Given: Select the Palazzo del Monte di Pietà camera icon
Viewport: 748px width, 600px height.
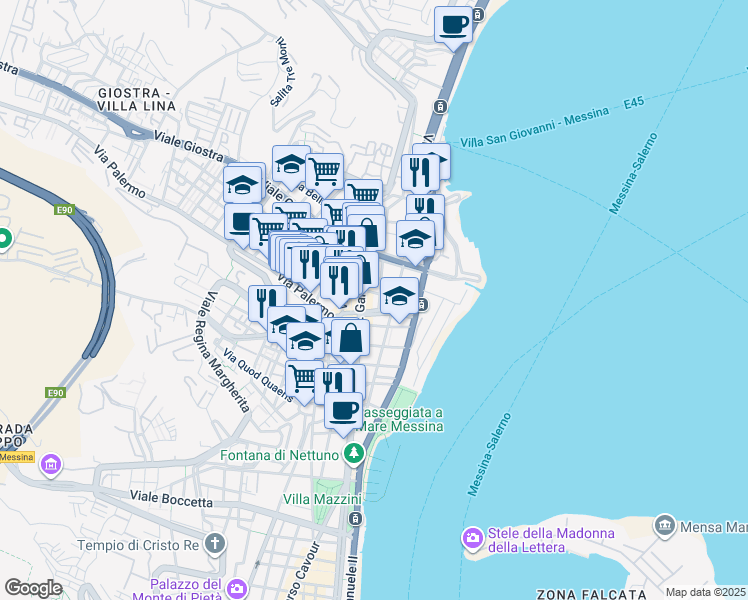Looking at the screenshot, I should (237, 589).
